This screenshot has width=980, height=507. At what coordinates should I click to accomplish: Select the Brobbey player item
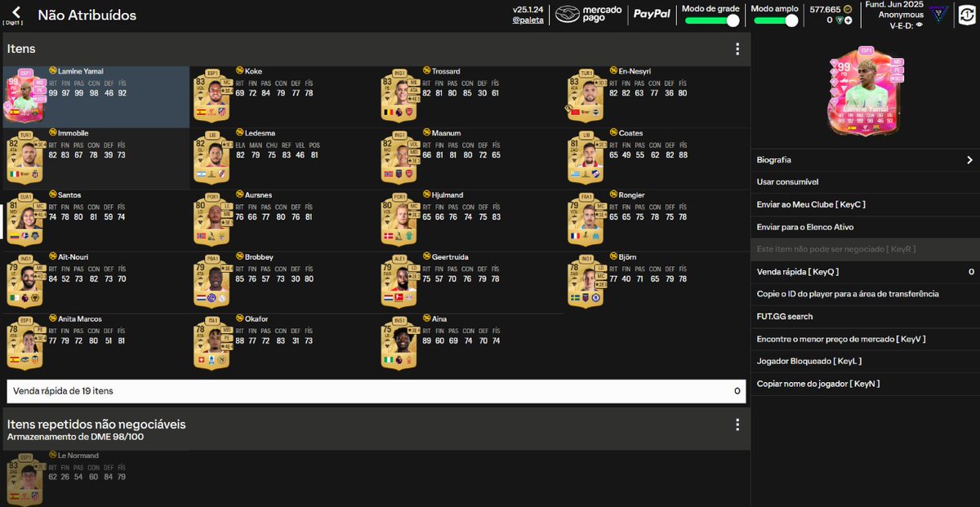click(283, 283)
